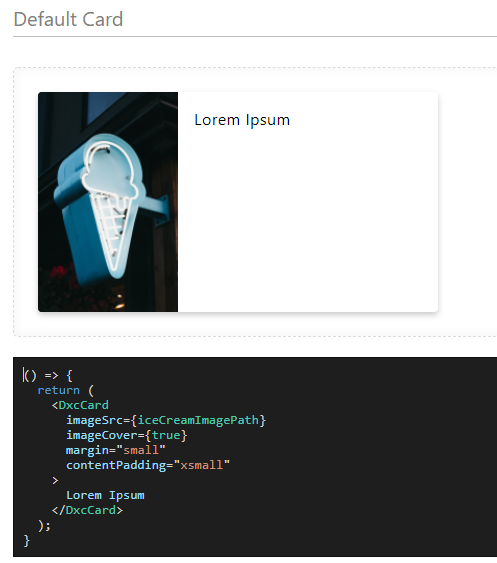Place cursor on the imageSrc attribute line

coord(166,420)
